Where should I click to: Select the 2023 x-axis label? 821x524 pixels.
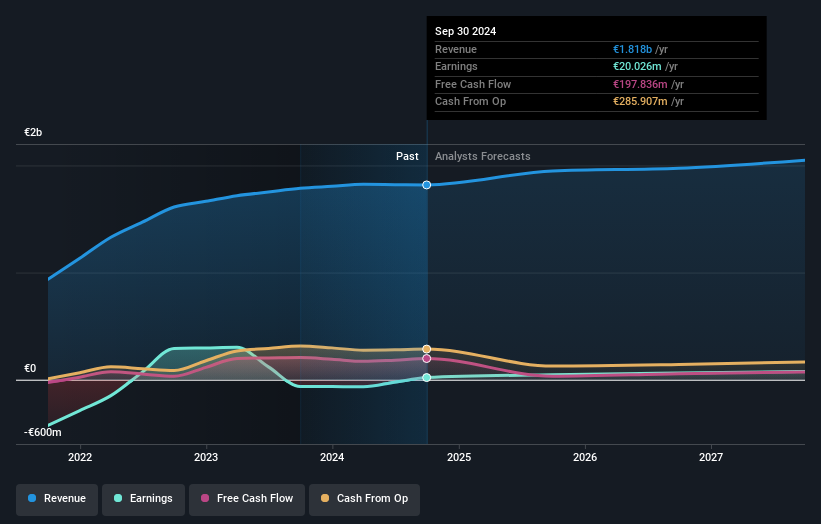(x=206, y=458)
